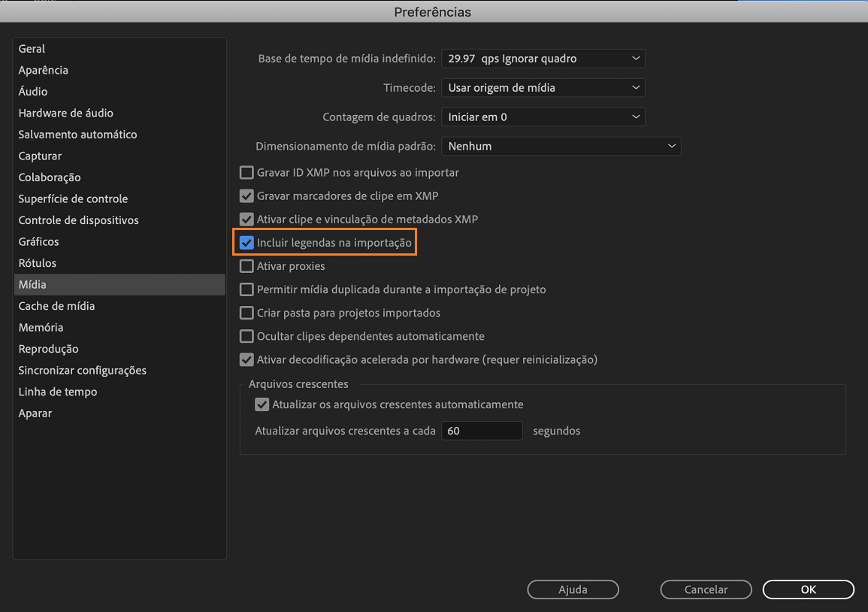Disable Incluir legendas na importação

tap(246, 242)
